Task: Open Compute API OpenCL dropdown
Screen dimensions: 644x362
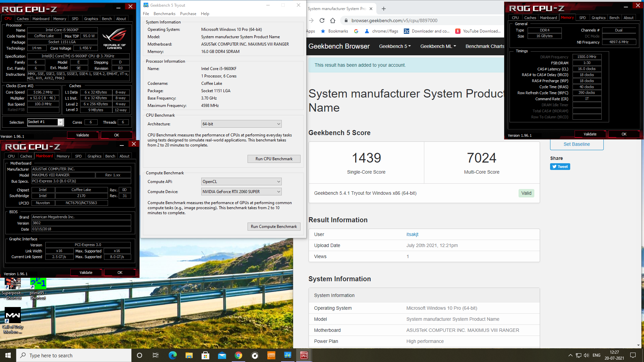Action: (241, 182)
